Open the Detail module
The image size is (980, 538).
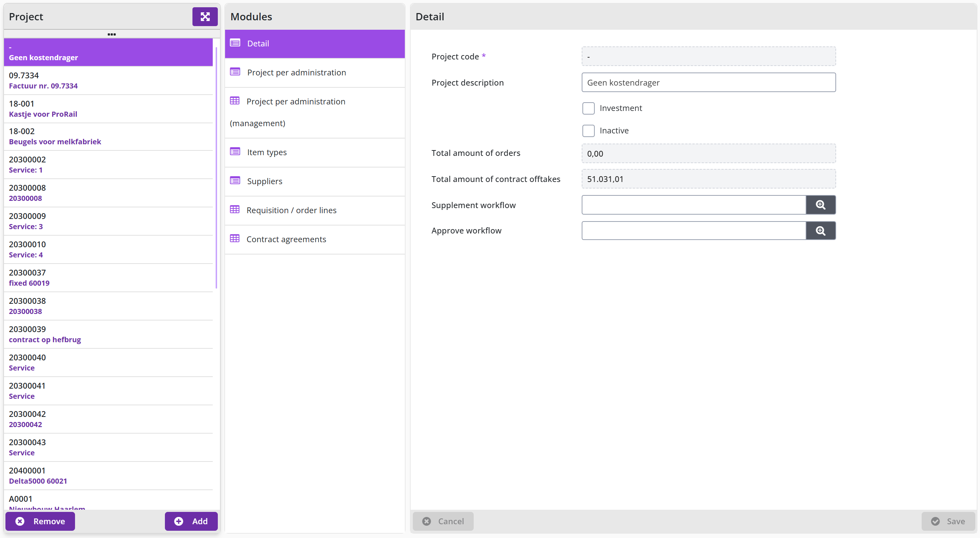coord(315,44)
